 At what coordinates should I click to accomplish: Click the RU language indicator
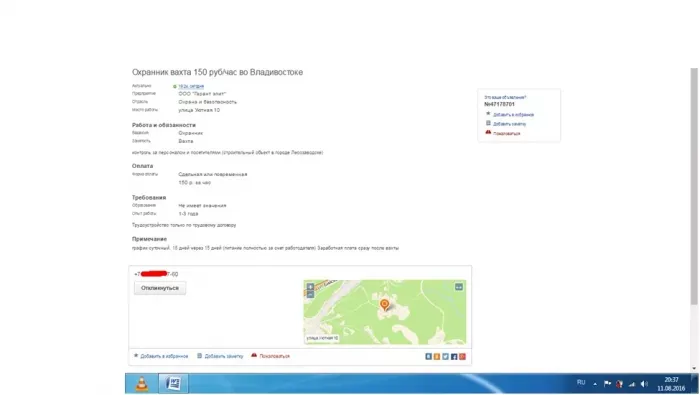tap(581, 383)
